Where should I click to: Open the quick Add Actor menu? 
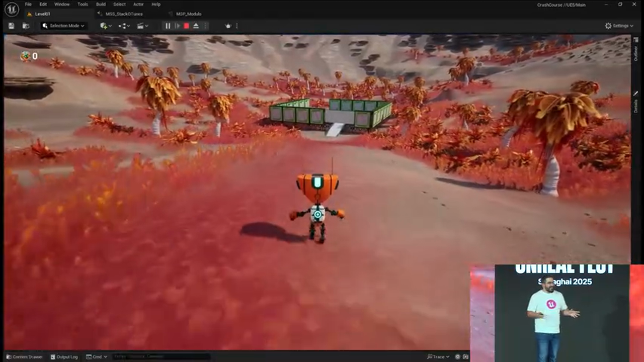click(x=104, y=26)
